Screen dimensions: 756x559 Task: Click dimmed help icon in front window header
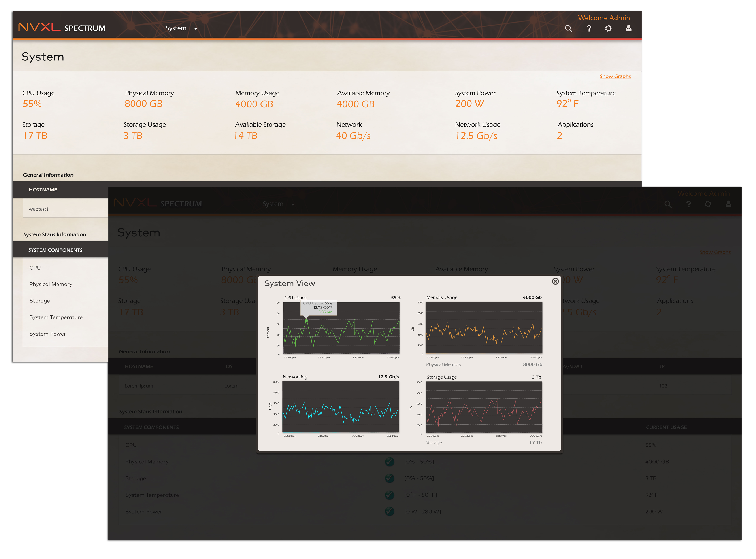[x=688, y=204]
